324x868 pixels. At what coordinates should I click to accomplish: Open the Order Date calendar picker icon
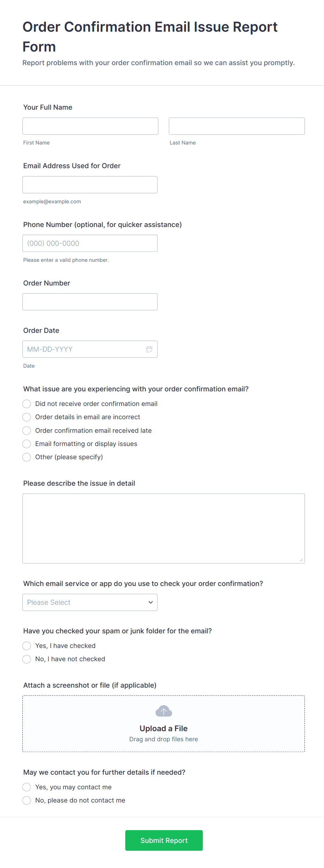click(149, 349)
